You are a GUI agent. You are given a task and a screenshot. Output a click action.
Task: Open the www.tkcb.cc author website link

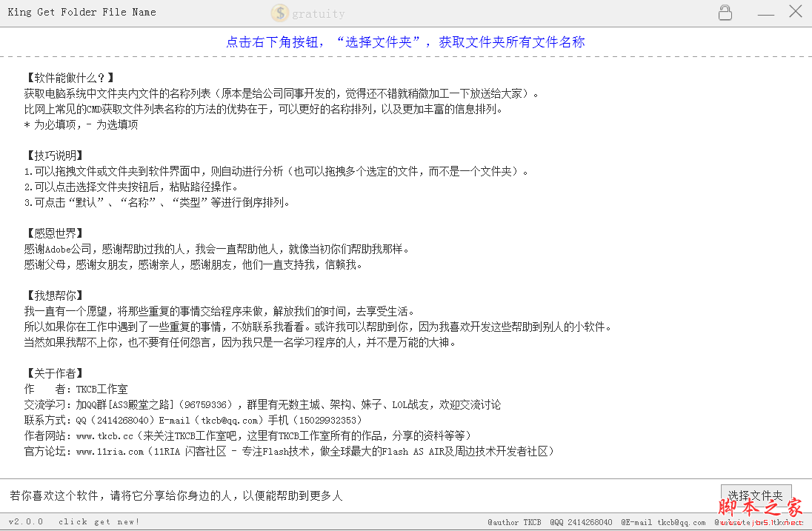tap(104, 435)
